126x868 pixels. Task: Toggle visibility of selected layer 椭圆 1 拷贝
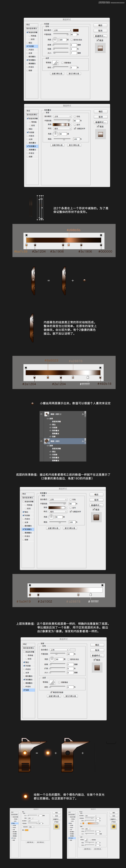pyautogui.click(x=42, y=441)
